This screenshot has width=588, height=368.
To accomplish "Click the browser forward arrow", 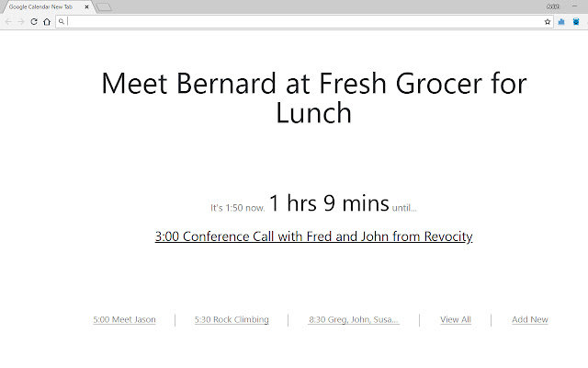I will click(x=20, y=20).
